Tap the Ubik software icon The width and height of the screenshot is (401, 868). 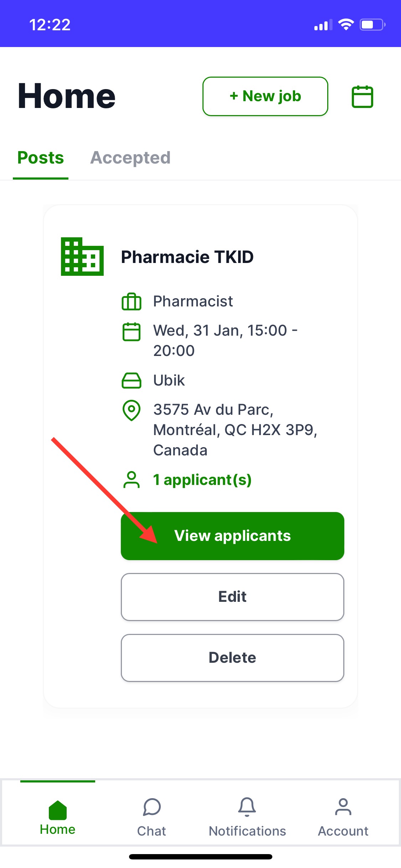(132, 381)
